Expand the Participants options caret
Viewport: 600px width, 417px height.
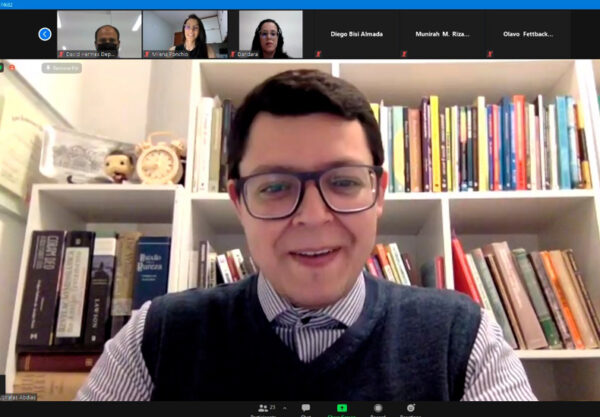tap(285, 407)
